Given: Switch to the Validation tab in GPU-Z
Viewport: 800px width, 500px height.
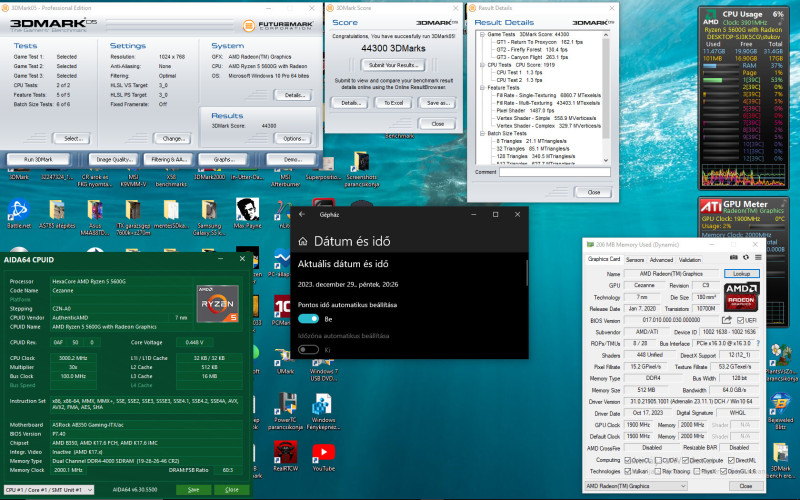Looking at the screenshot, I should (689, 260).
